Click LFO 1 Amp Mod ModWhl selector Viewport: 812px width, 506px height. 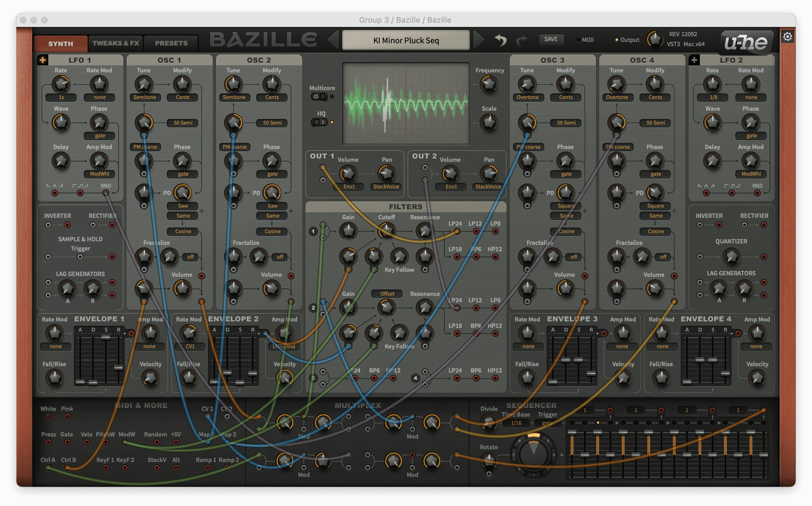point(100,174)
